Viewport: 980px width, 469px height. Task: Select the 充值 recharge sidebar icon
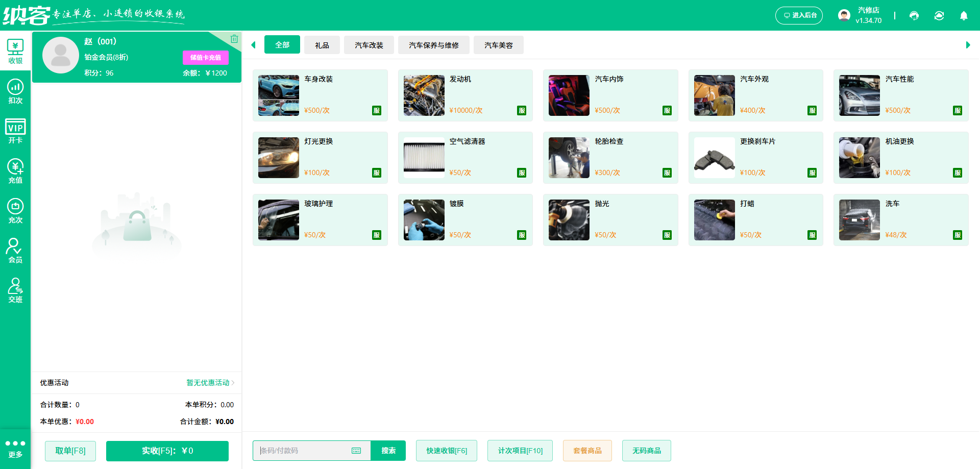click(x=15, y=171)
